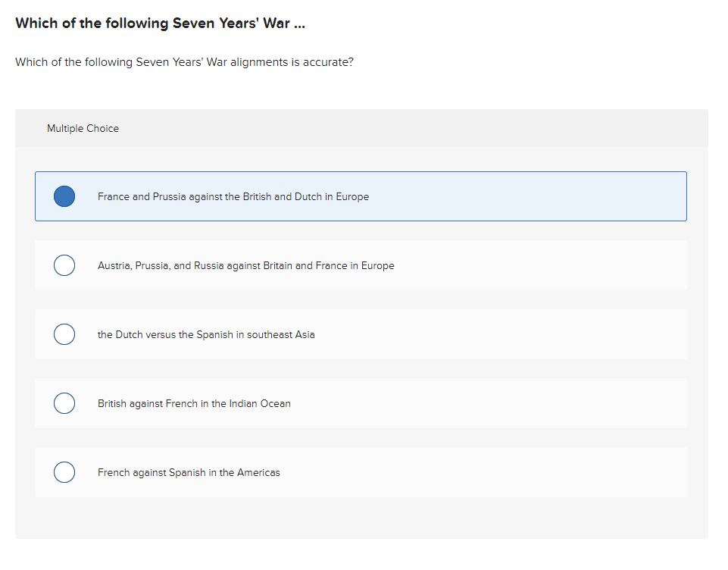This screenshot has width=728, height=570.
Task: Choose radio for Austria, Prussia, and Russia option
Action: (x=64, y=265)
